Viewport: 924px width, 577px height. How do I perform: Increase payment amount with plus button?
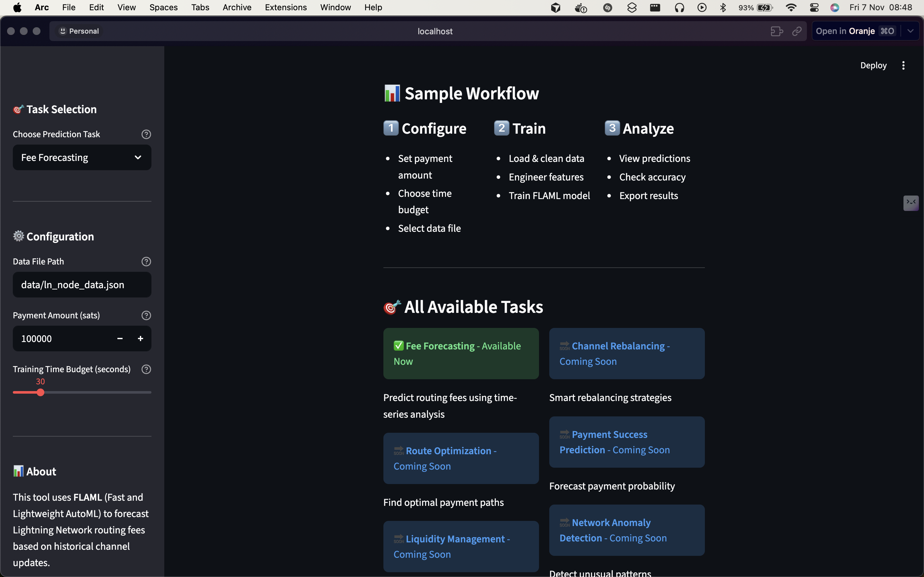click(x=140, y=339)
